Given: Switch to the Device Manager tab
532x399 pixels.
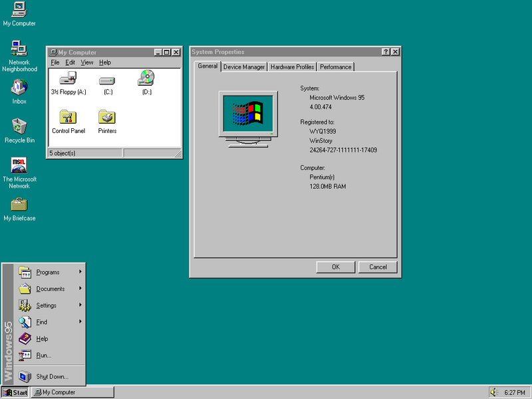Looking at the screenshot, I should click(246, 66).
